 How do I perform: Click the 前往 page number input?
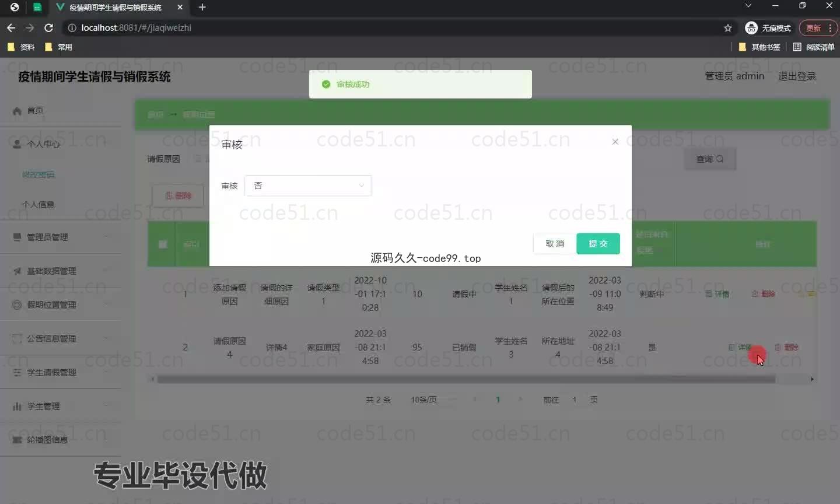pos(574,400)
